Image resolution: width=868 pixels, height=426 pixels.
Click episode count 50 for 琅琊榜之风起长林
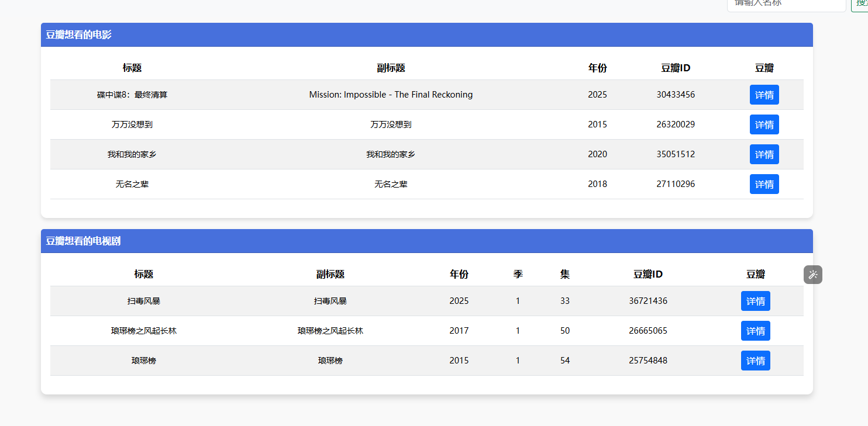(564, 331)
